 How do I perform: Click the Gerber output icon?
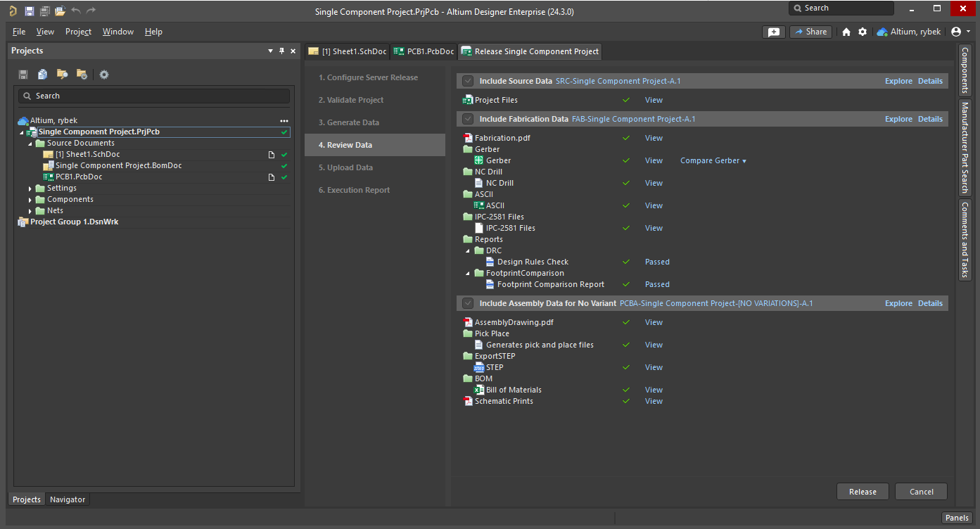pyautogui.click(x=479, y=160)
